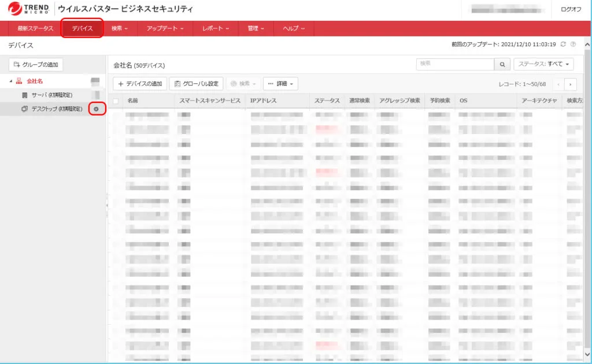Sort by IPアドレス column
Viewport: 592px width, 364px height.
pos(263,101)
